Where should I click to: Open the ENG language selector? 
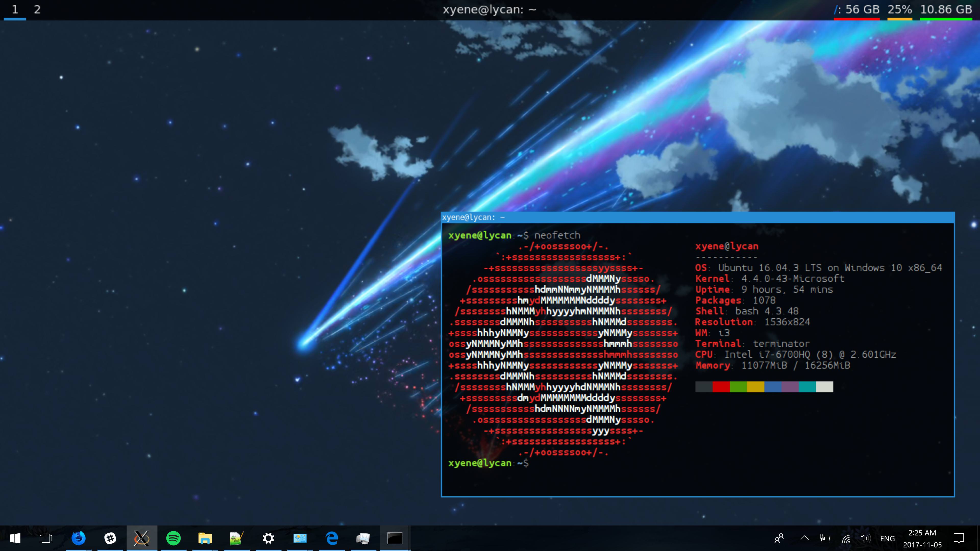tap(887, 539)
